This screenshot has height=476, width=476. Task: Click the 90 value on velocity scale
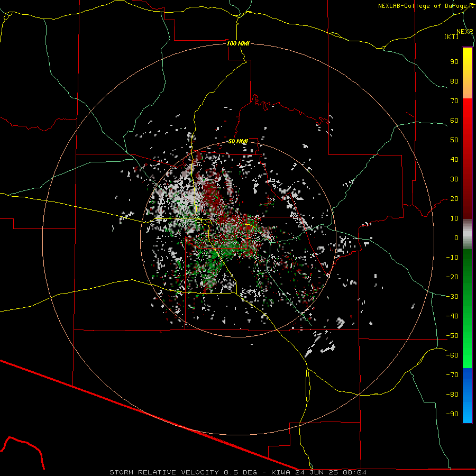(x=454, y=62)
